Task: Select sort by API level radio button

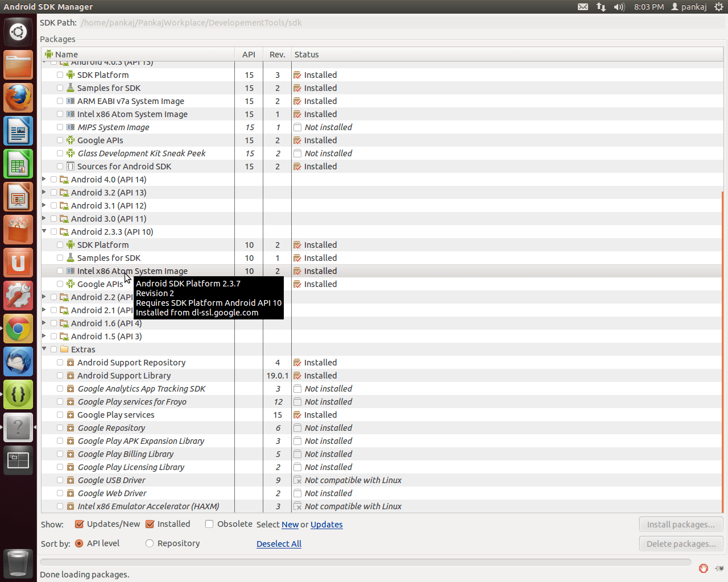Action: 79,543
